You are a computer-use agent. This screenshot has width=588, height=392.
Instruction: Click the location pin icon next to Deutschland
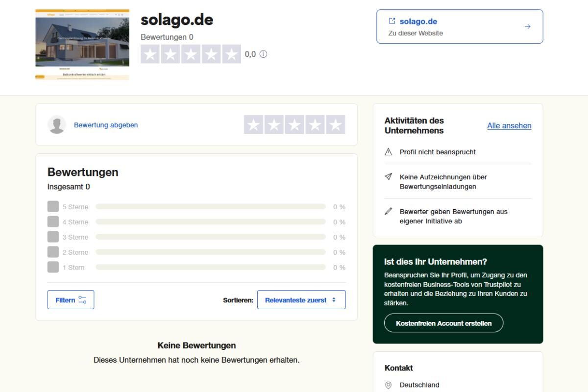coord(389,385)
